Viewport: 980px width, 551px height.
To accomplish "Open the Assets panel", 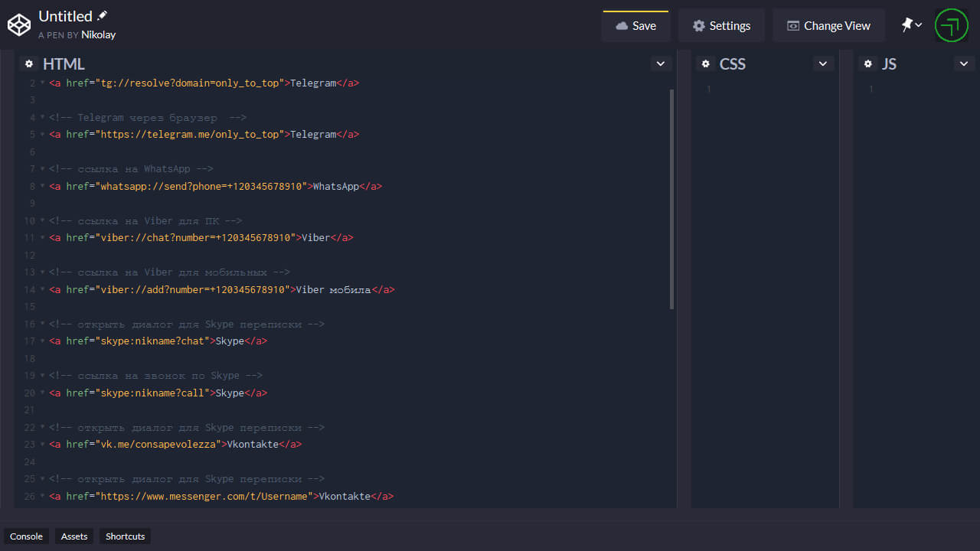I will pyautogui.click(x=74, y=536).
